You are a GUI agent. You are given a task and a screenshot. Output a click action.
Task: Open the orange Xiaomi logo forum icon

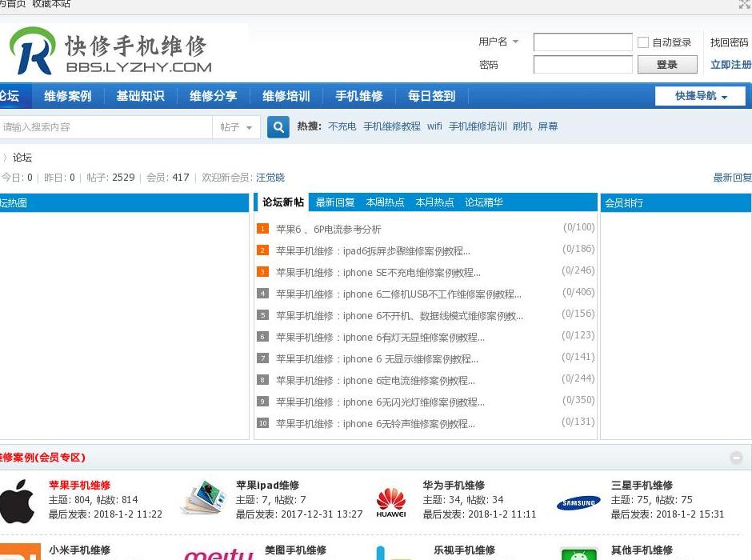[x=20, y=552]
